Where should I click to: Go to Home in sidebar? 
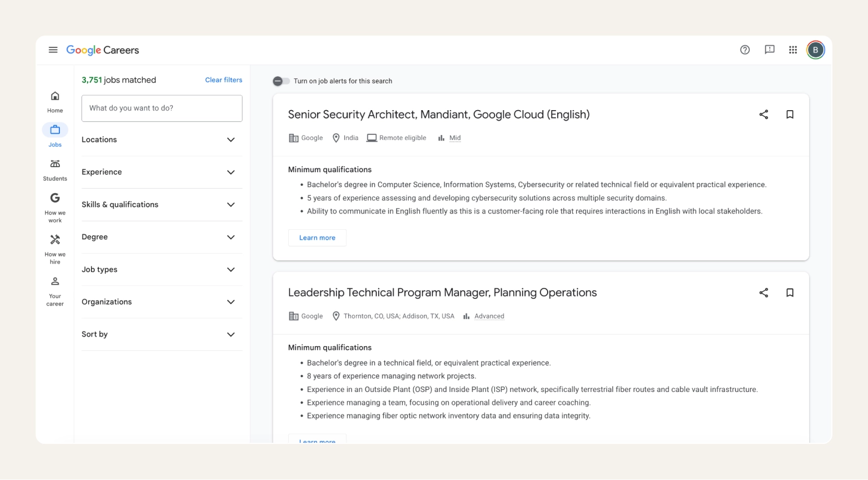tap(55, 102)
